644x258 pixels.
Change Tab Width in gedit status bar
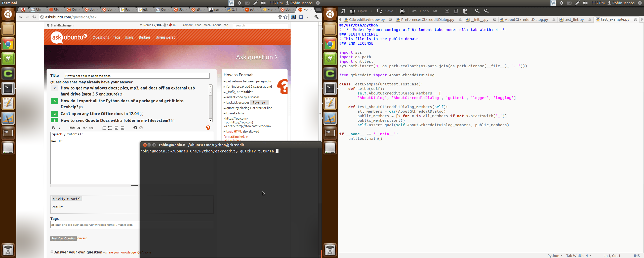click(578, 255)
